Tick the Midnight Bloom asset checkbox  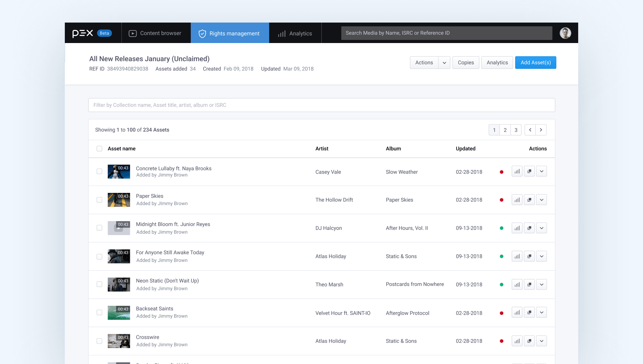(x=99, y=228)
